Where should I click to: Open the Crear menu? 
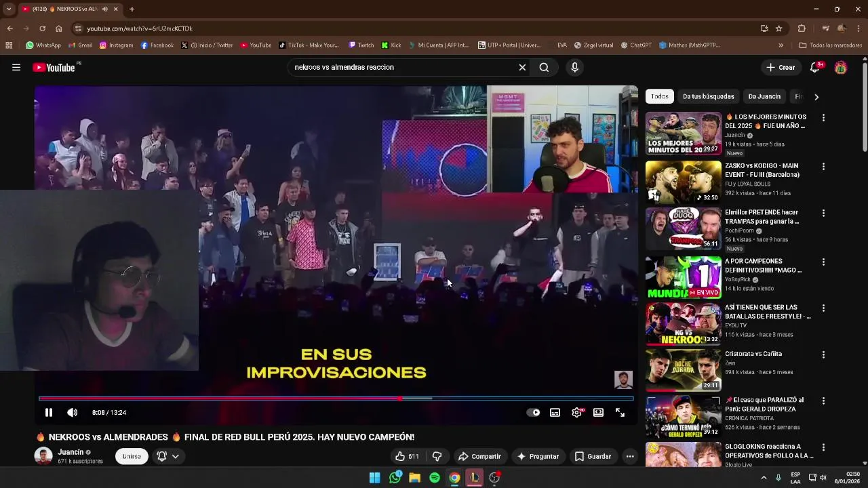781,67
